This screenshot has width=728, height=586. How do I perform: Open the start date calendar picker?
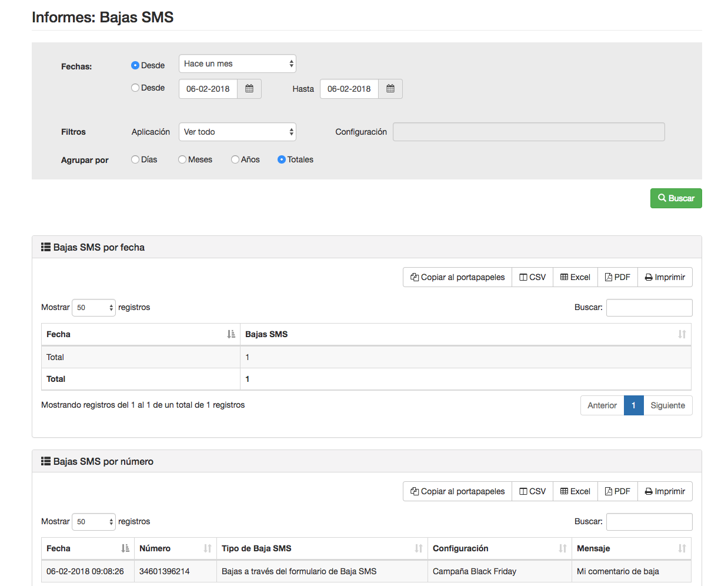coord(249,89)
